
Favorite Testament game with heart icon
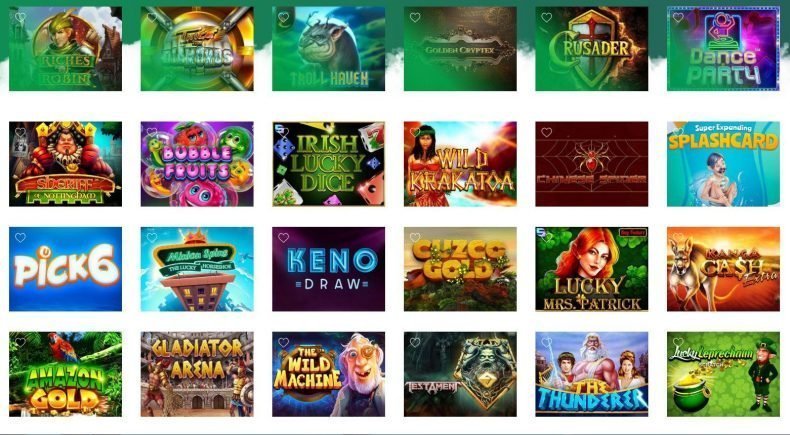point(415,342)
